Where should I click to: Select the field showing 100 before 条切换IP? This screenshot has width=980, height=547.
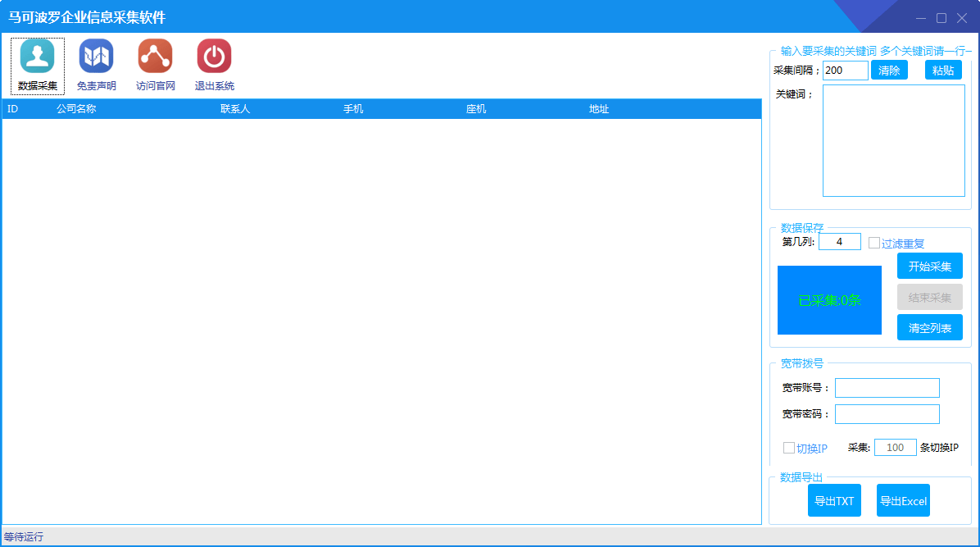coord(895,448)
